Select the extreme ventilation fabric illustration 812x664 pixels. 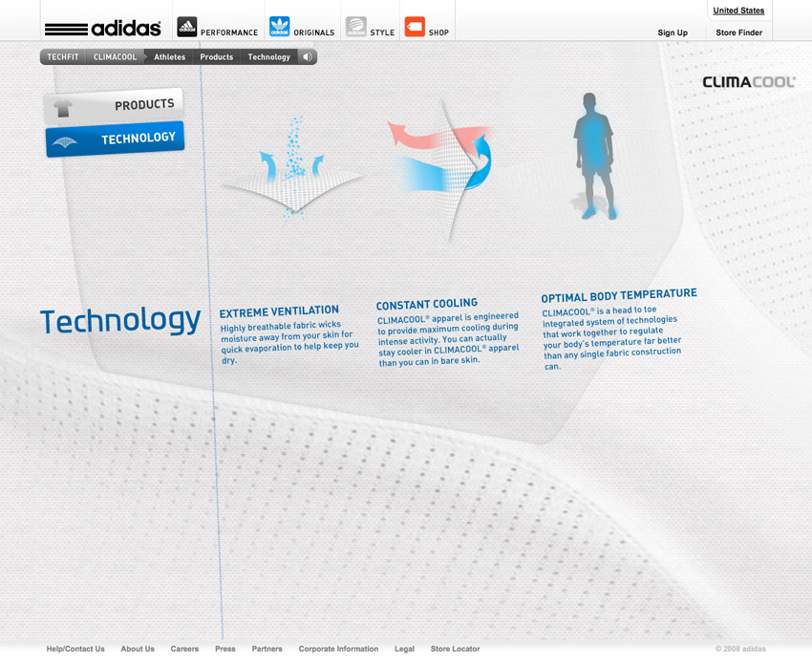(x=292, y=171)
